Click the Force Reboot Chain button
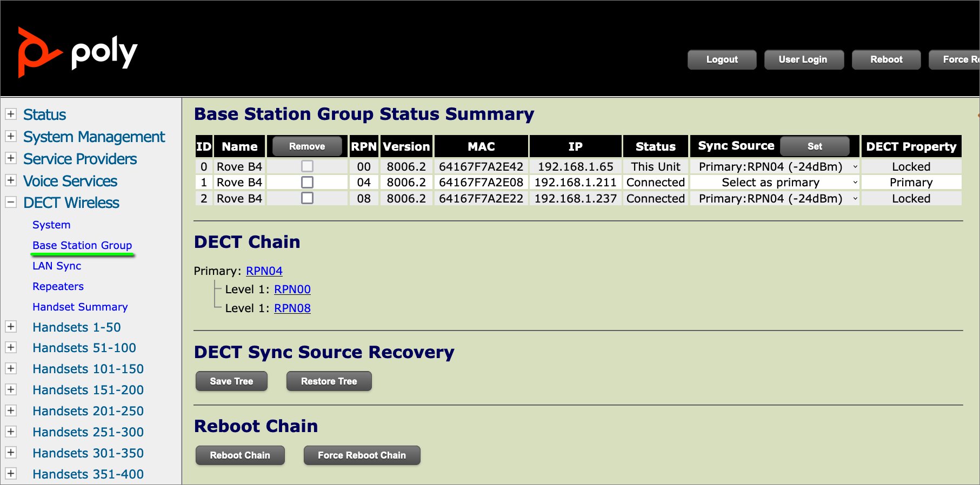Screen dimensions: 980x485 (x=362, y=455)
